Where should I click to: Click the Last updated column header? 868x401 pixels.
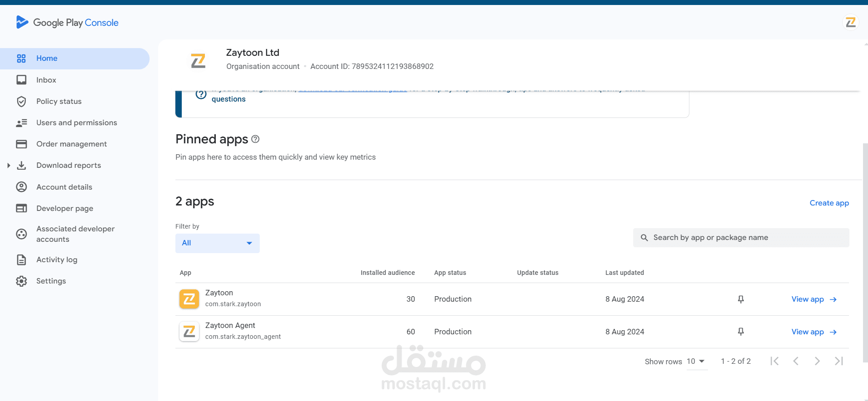click(x=625, y=273)
